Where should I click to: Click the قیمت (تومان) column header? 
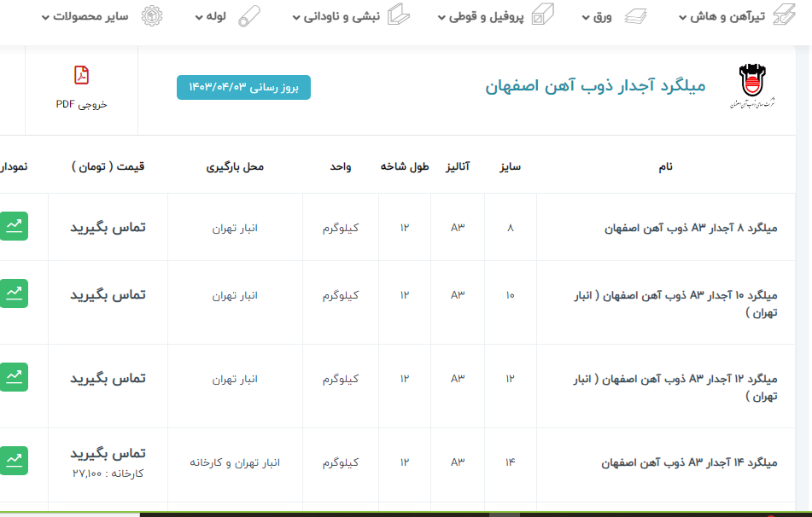[108, 166]
